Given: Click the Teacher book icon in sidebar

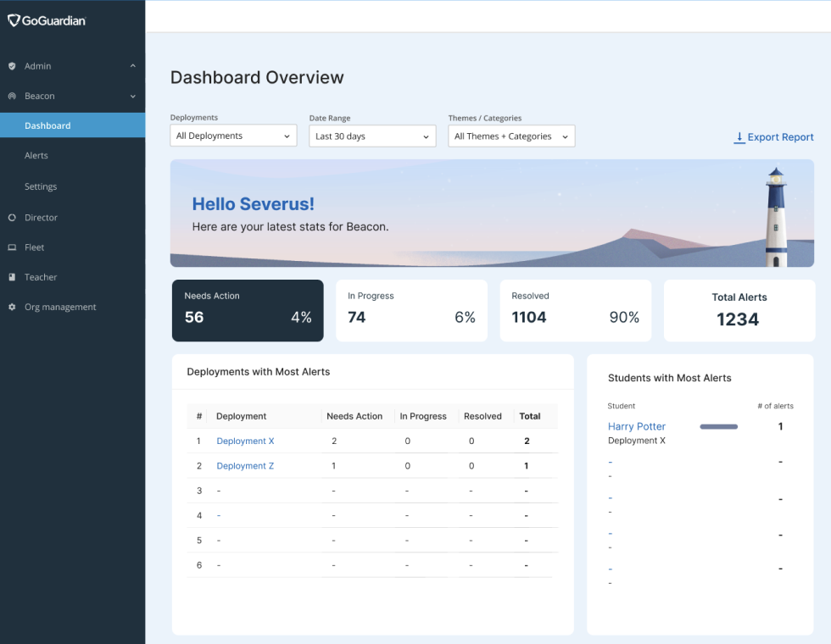Looking at the screenshot, I should 12,277.
